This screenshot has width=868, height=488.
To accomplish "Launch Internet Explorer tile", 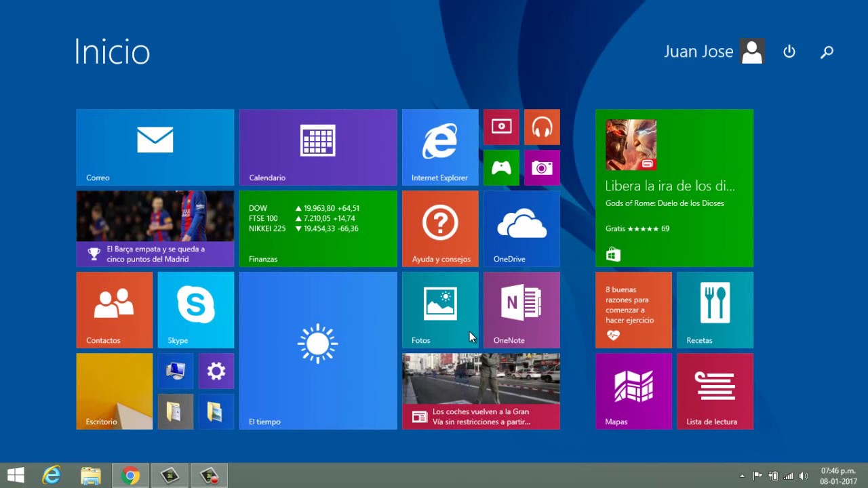I will tap(440, 147).
